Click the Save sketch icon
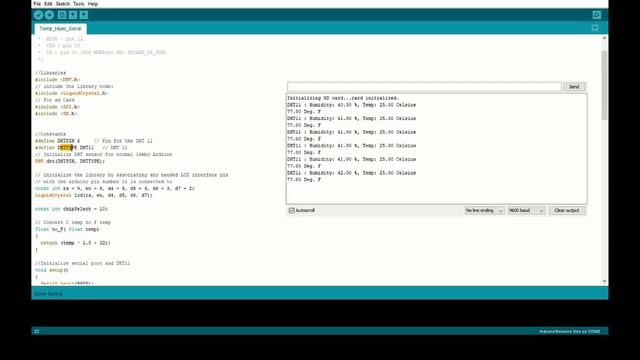 pos(84,15)
